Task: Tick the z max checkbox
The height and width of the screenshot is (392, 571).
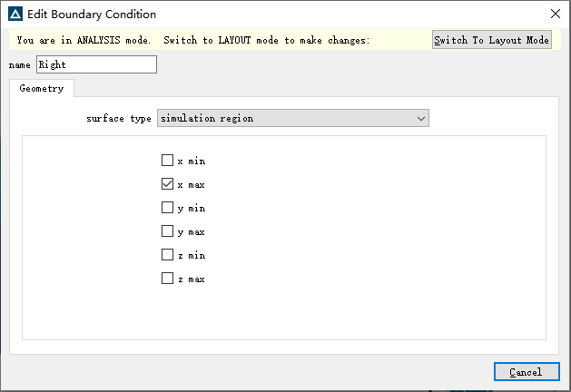Action: click(x=167, y=279)
